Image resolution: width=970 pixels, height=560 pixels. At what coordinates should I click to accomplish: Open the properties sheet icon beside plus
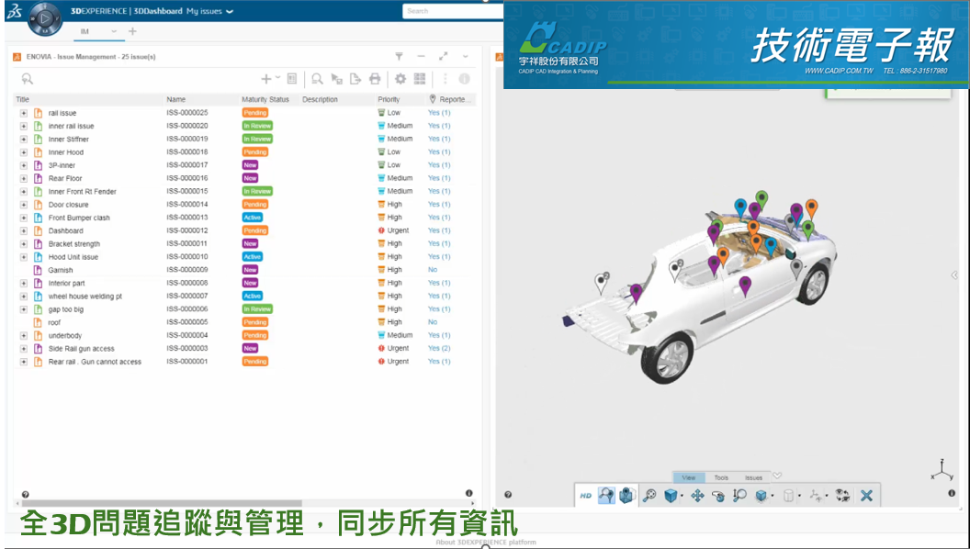(292, 79)
